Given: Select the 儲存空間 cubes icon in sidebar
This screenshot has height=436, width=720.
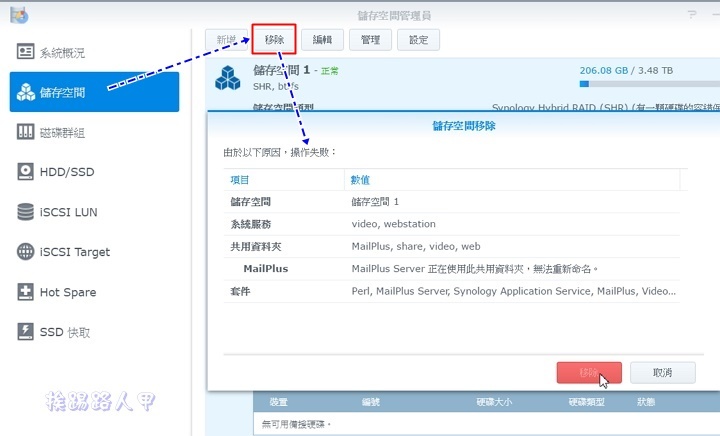Looking at the screenshot, I should [26, 92].
